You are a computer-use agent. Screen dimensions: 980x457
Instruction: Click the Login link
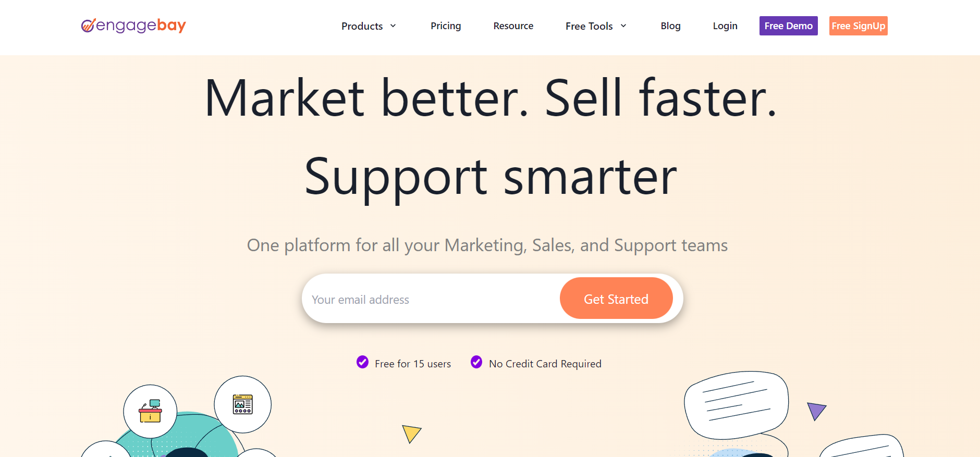point(725,26)
